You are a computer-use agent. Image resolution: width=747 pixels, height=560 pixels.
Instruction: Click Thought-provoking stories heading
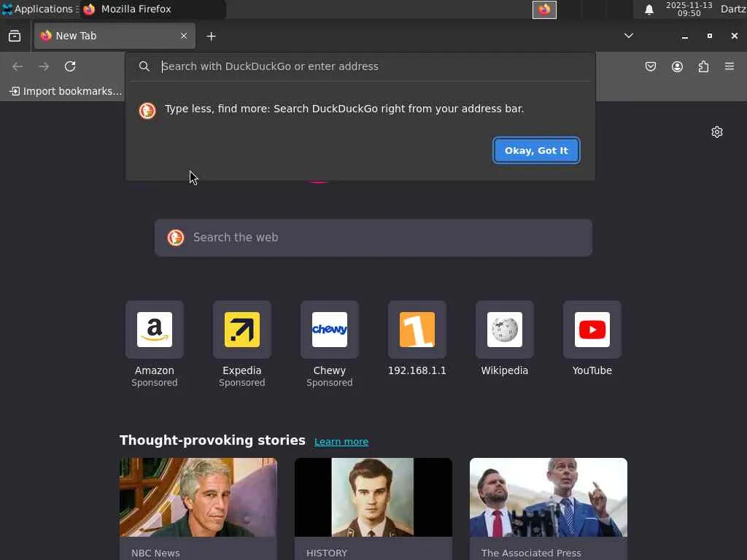(212, 440)
